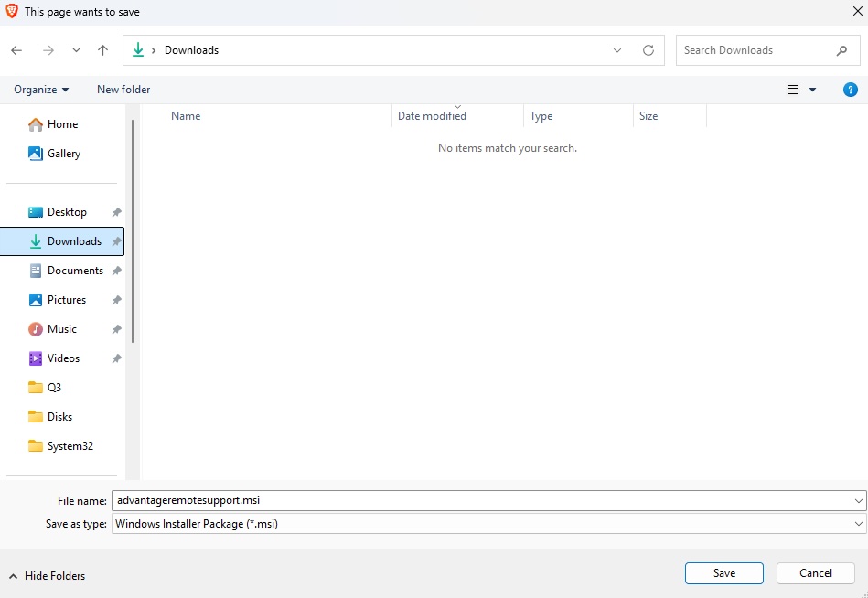Click the Forward navigation arrow
Image resolution: width=868 pixels, height=598 pixels.
48,50
